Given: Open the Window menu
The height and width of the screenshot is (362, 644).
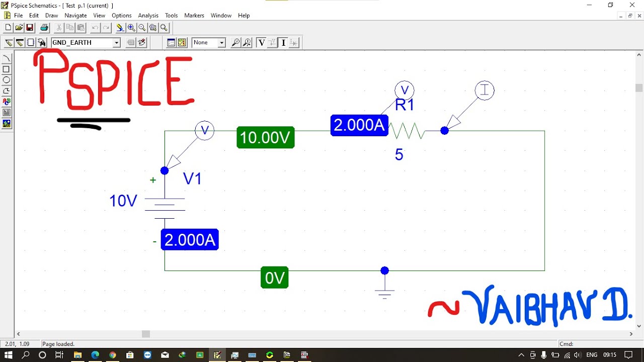Looking at the screenshot, I should click(221, 16).
